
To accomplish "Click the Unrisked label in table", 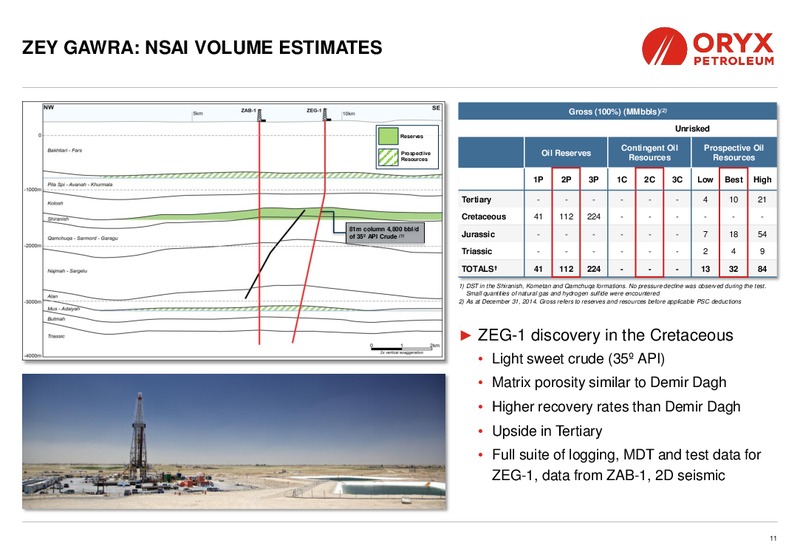I will click(692, 129).
